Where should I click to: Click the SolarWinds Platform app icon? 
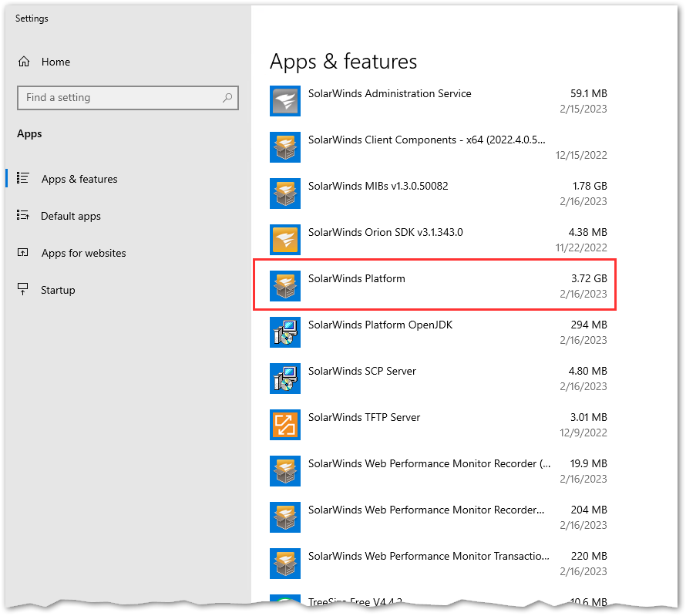(285, 286)
